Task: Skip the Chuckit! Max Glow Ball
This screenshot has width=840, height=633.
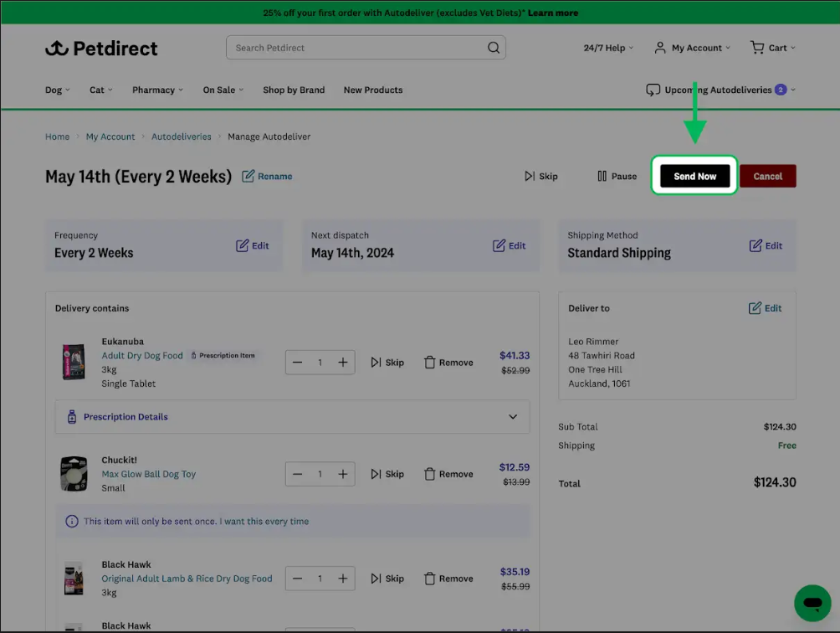Action: tap(387, 474)
